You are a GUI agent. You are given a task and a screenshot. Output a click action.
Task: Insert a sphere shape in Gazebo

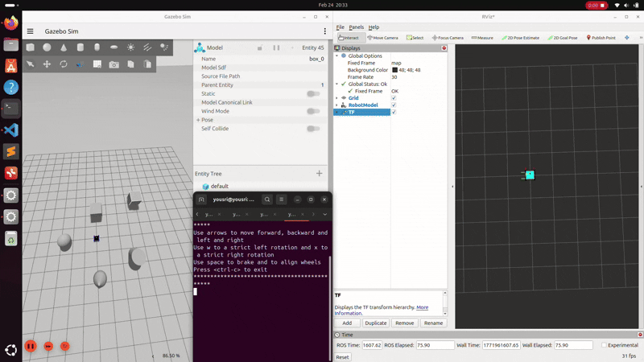[x=47, y=47]
